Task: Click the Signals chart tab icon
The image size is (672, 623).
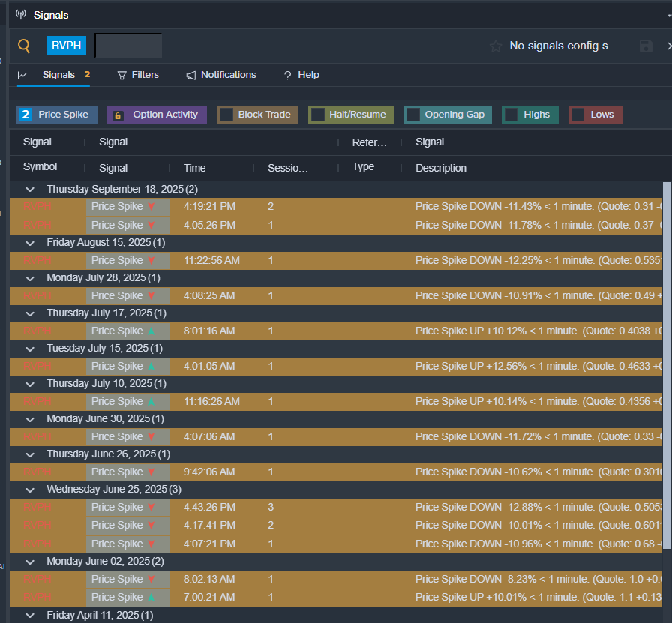Action: [x=22, y=75]
